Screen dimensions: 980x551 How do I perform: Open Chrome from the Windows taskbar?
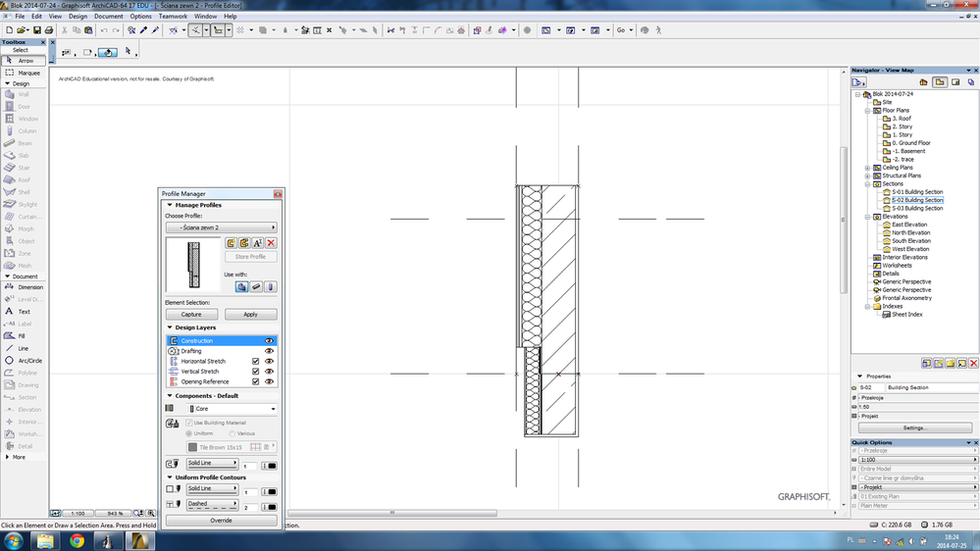[x=77, y=541]
